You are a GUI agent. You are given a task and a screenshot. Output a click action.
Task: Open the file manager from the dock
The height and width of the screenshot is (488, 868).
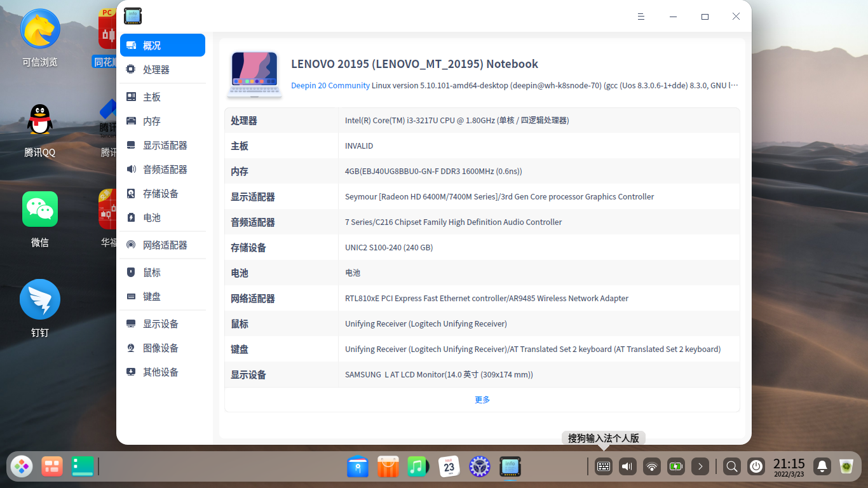click(358, 466)
